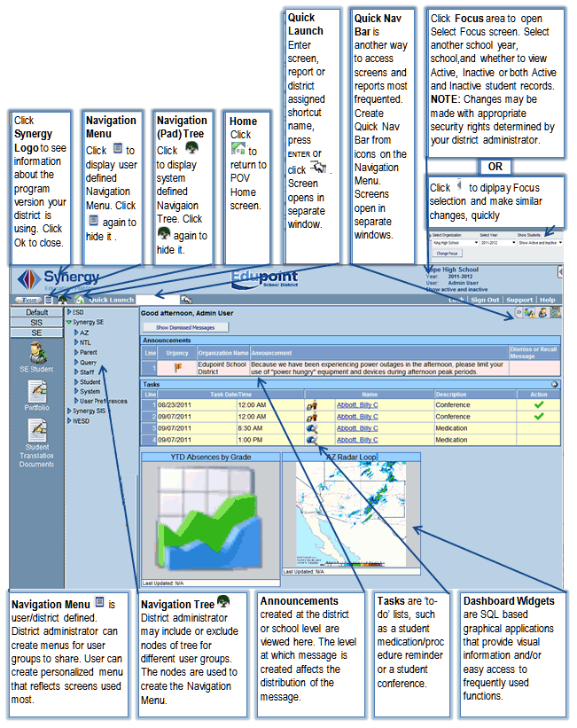Expand the NTL tree node

(x=76, y=342)
